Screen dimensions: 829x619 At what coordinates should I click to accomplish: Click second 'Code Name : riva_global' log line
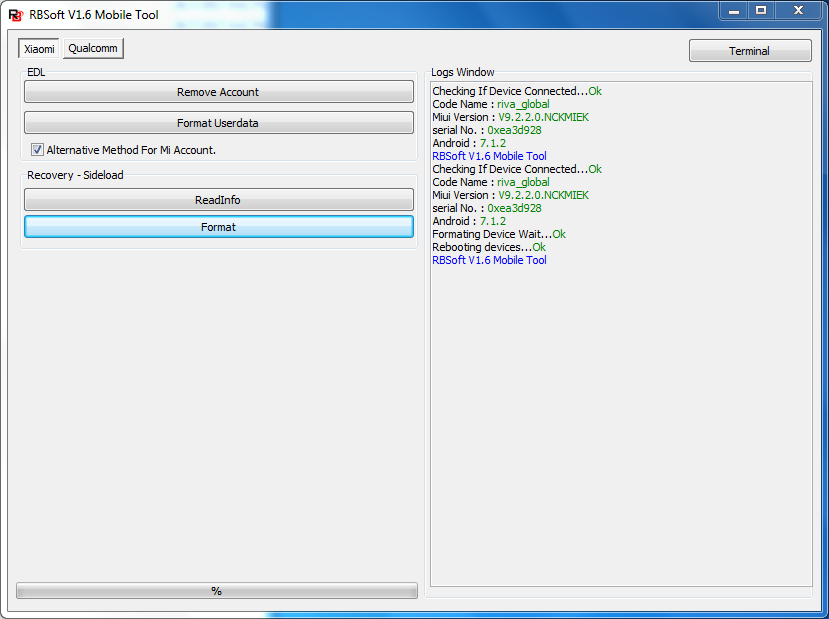click(x=491, y=182)
